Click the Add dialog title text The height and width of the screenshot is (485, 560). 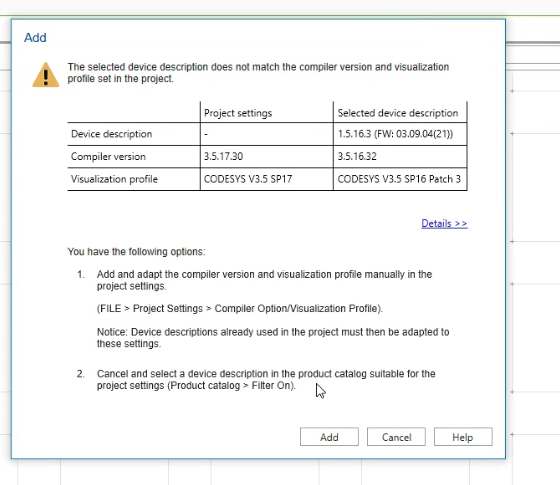[35, 38]
